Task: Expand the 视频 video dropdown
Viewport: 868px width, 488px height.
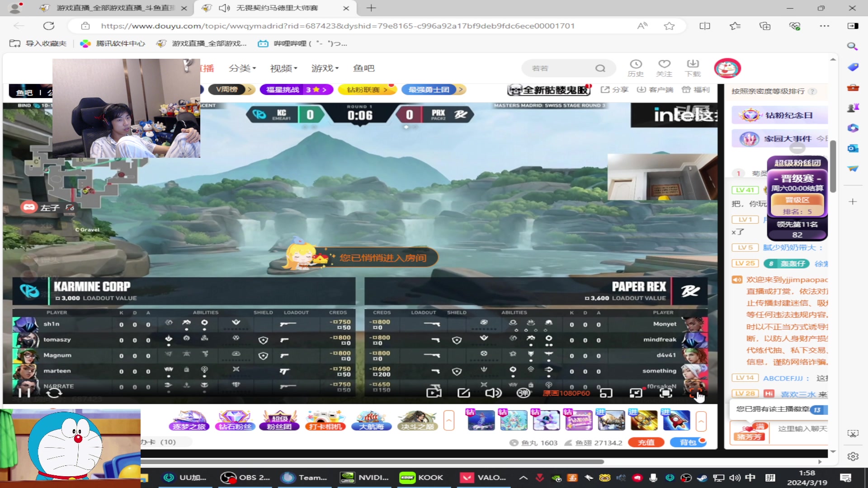Action: [284, 68]
